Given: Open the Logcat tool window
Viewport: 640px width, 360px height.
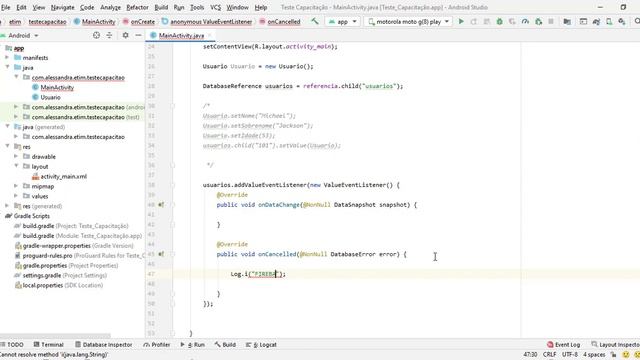Looking at the screenshot, I should [261, 345].
